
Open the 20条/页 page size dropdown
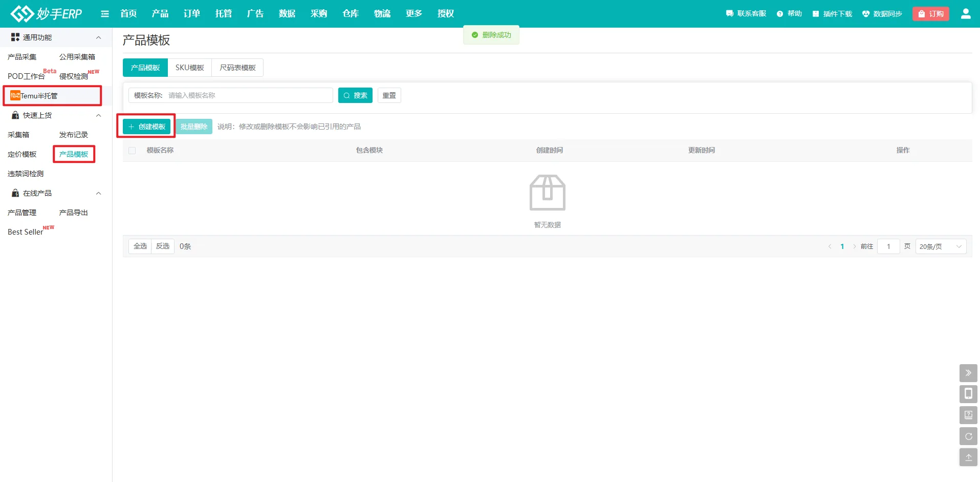[x=940, y=246]
